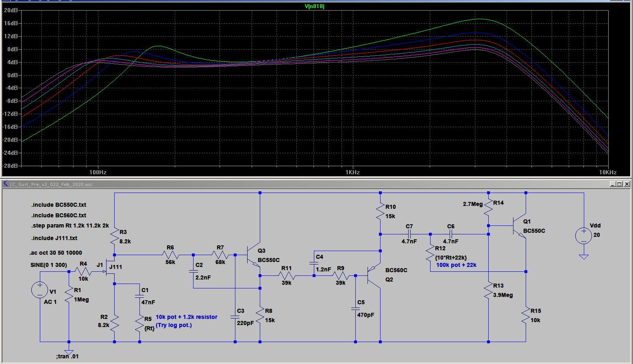Image resolution: width=633 pixels, height=364 pixels.
Task: Select the C7 capacitor symbol
Action: click(409, 234)
